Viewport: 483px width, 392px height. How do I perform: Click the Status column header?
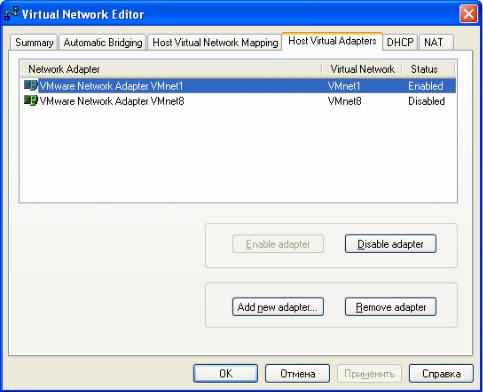pos(429,69)
